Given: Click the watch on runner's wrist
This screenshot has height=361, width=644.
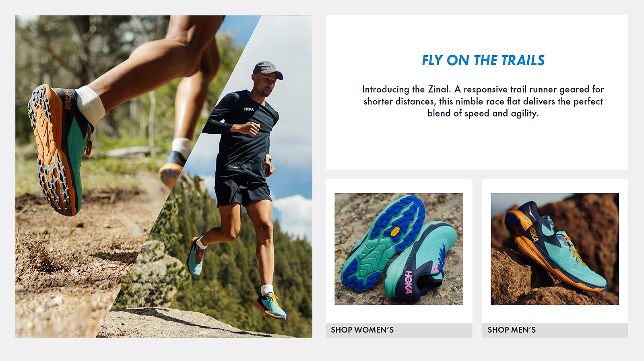Looking at the screenshot, I should (268, 158).
